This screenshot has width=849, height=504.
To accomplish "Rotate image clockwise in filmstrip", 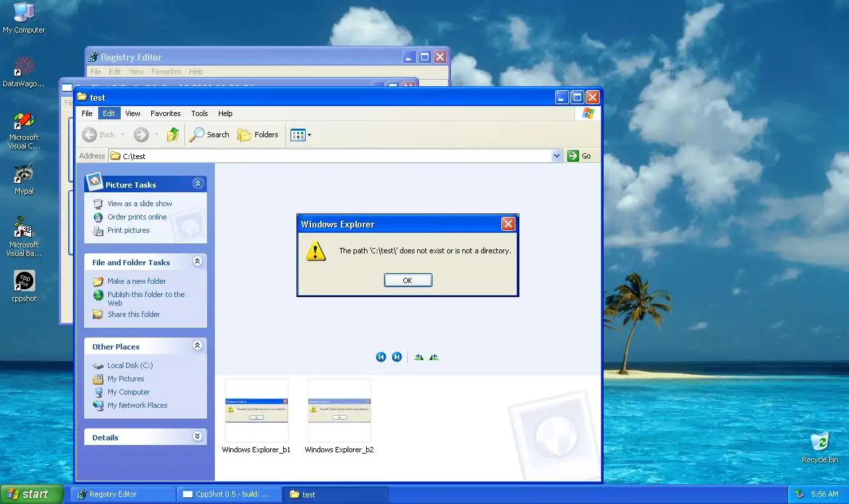I will pos(419,357).
